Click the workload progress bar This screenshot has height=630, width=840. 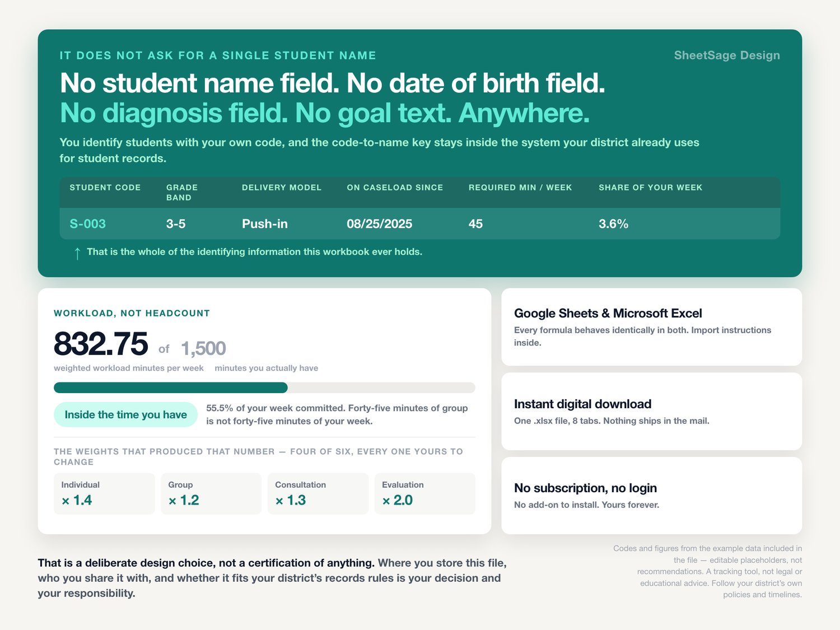[x=264, y=388]
